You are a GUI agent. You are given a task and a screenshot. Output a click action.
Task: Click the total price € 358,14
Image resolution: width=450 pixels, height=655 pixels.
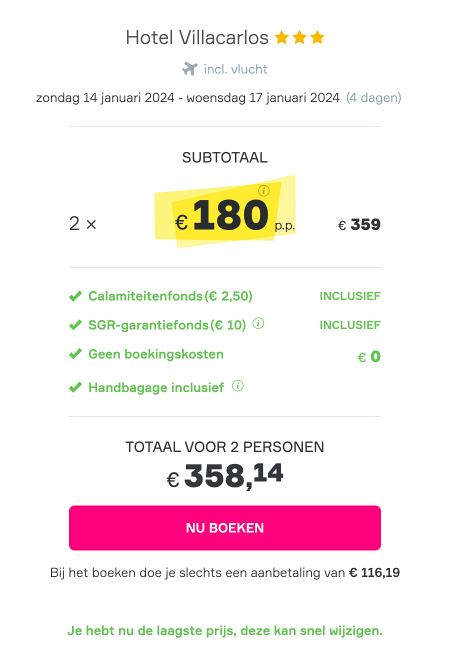pyautogui.click(x=225, y=476)
